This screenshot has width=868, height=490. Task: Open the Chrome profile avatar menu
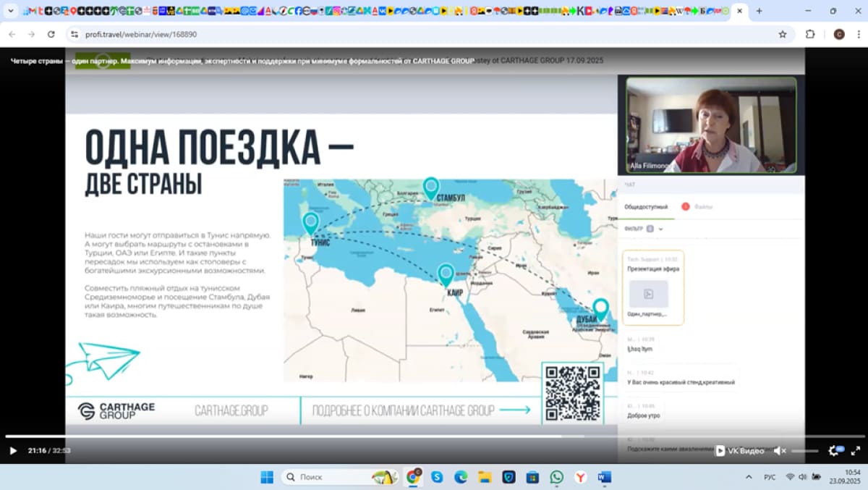coord(839,34)
